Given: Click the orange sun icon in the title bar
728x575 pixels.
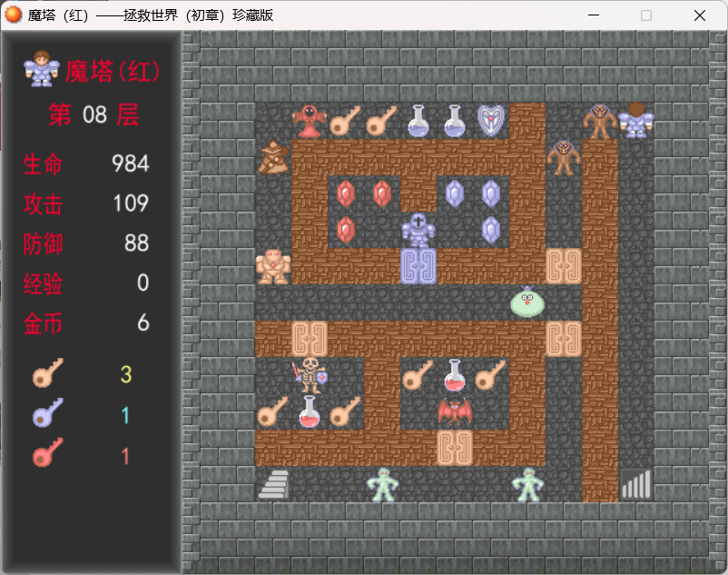Looking at the screenshot, I should (x=13, y=15).
